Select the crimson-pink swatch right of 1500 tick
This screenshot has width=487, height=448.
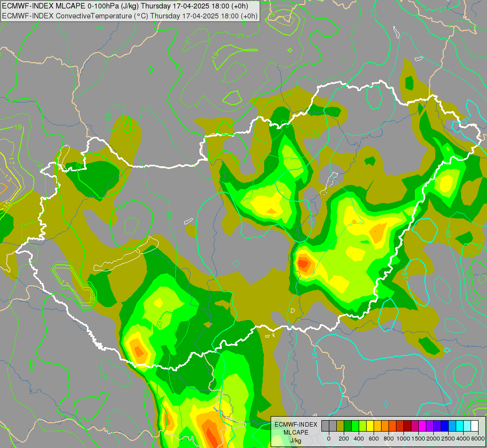(x=415, y=426)
